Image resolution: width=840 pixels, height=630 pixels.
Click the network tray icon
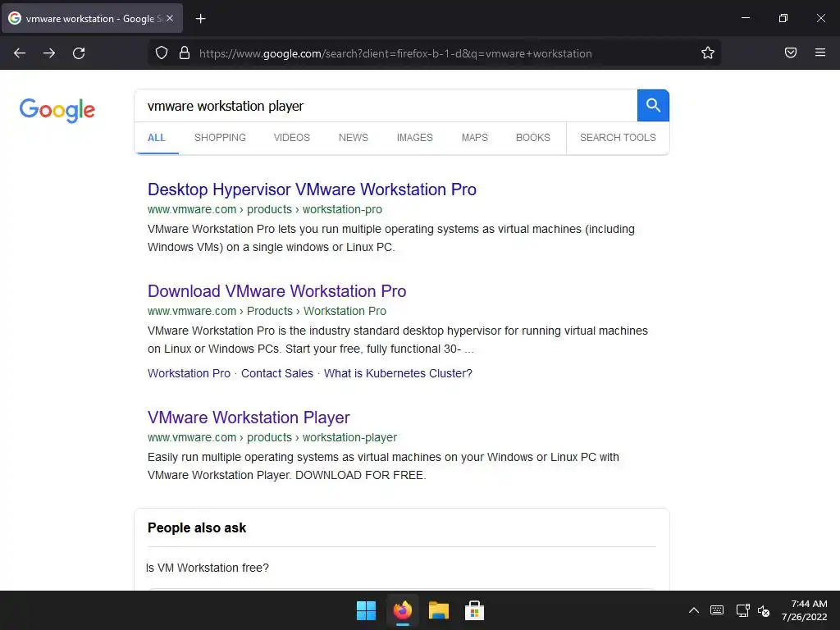tap(742, 610)
